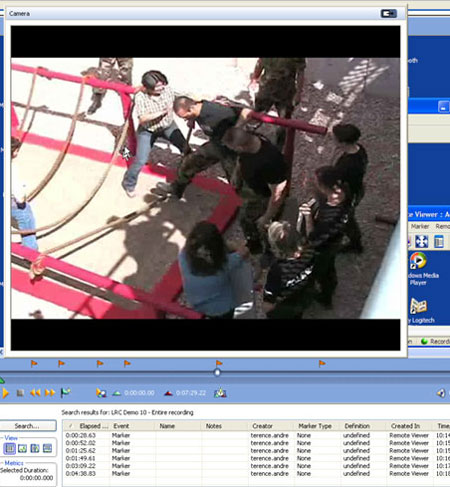
Task: Open the Search... button
Action: (28, 426)
